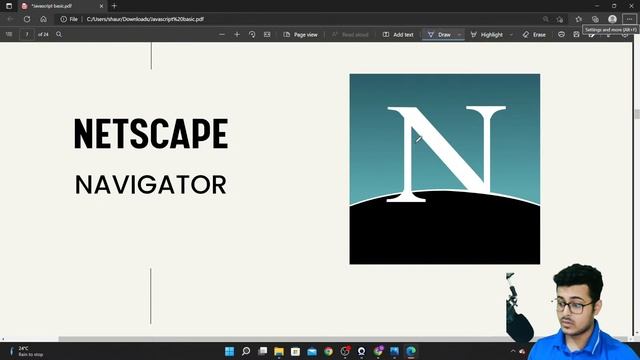Image resolution: width=640 pixels, height=360 pixels.
Task: Open browser Collections
Action: (595, 19)
